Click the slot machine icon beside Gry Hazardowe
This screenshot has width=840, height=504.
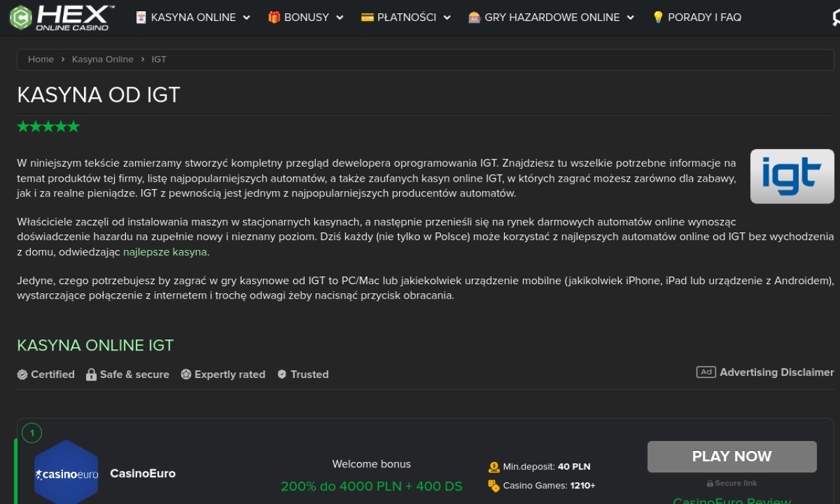coord(474,18)
